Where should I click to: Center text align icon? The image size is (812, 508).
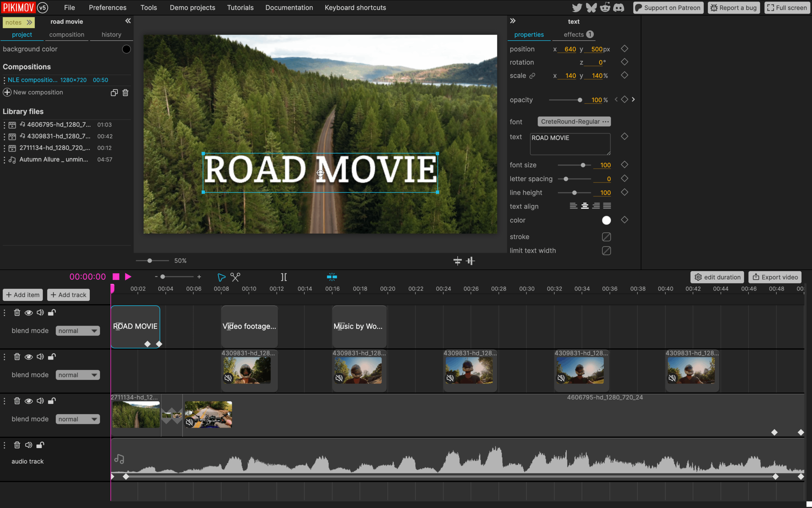[585, 206]
